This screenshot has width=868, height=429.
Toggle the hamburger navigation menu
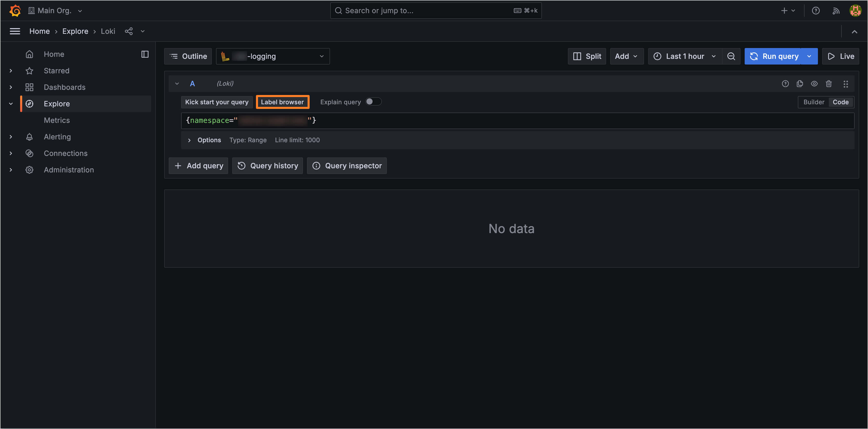[x=15, y=31]
